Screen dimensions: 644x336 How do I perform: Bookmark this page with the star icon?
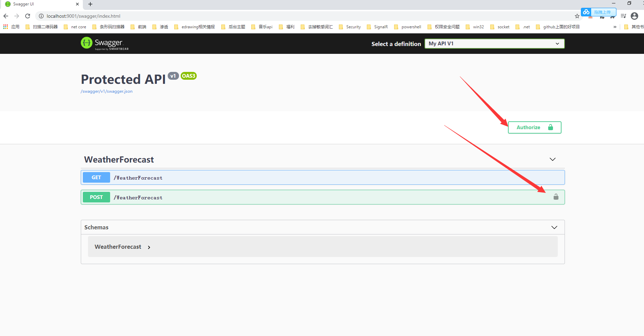coord(577,16)
